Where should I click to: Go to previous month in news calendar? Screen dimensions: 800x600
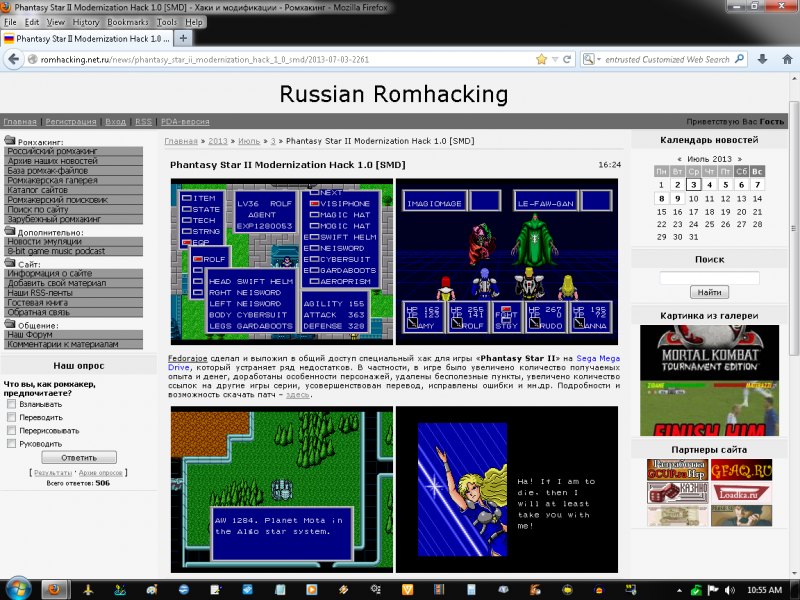[x=679, y=159]
